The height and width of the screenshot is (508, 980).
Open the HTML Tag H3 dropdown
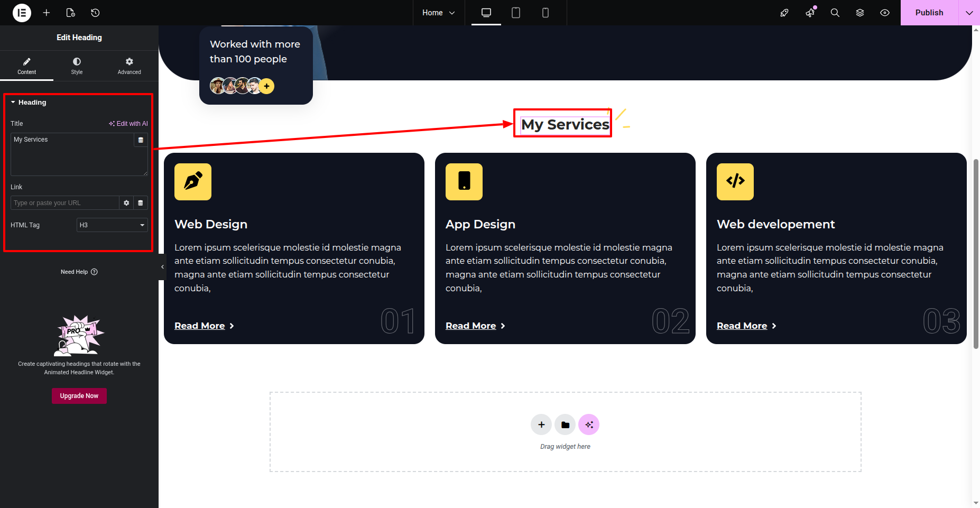coord(112,225)
